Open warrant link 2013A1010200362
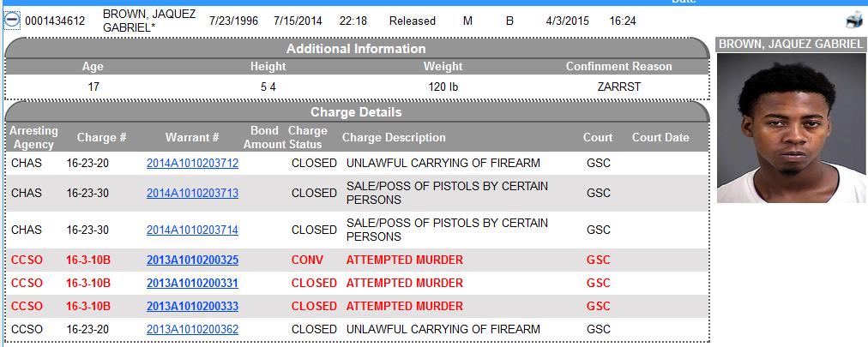The height and width of the screenshot is (347, 868). pos(192,329)
